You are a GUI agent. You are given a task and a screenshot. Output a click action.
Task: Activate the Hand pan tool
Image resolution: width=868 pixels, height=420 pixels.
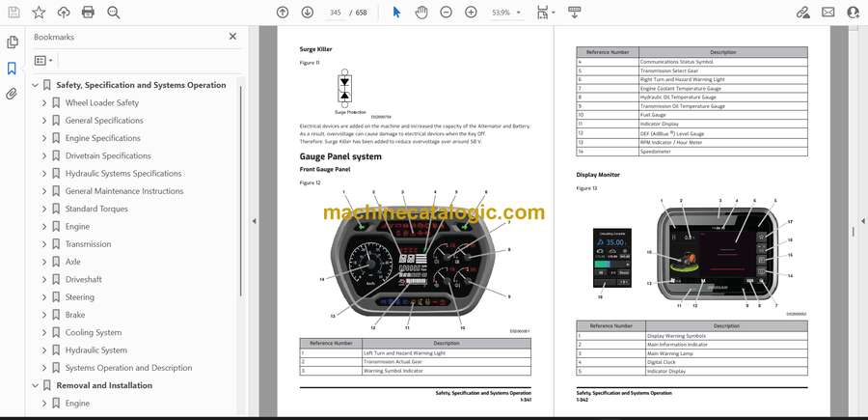tap(421, 13)
